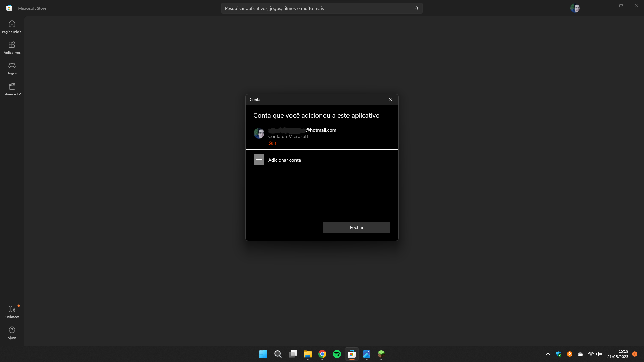Open Spotify from the taskbar
Image resolution: width=644 pixels, height=362 pixels.
coord(337,354)
